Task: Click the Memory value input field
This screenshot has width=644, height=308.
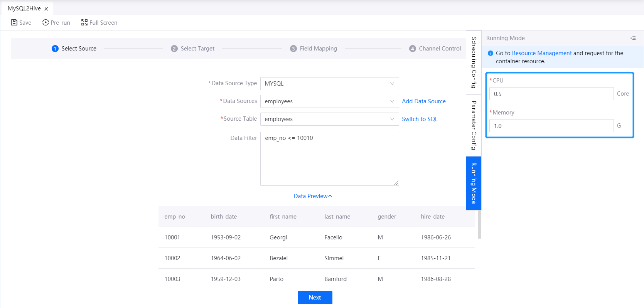Action: [551, 126]
